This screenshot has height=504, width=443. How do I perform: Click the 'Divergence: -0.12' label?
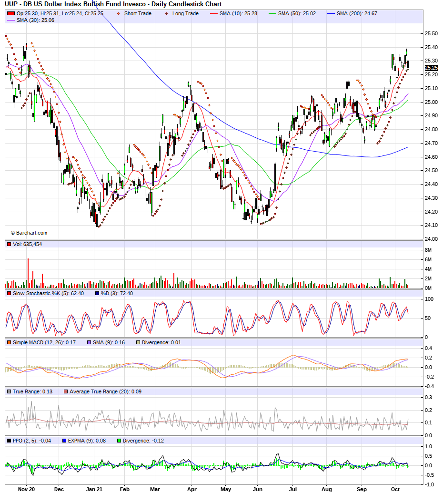(143, 441)
